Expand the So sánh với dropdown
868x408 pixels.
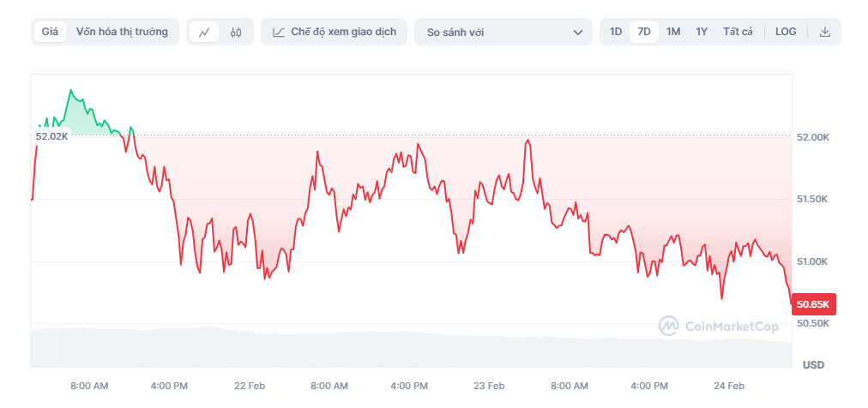click(x=503, y=33)
